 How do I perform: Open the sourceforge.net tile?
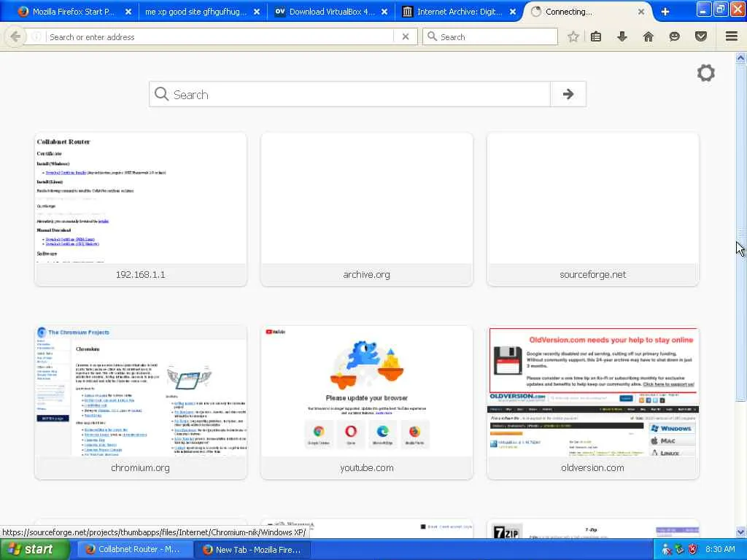pos(592,209)
